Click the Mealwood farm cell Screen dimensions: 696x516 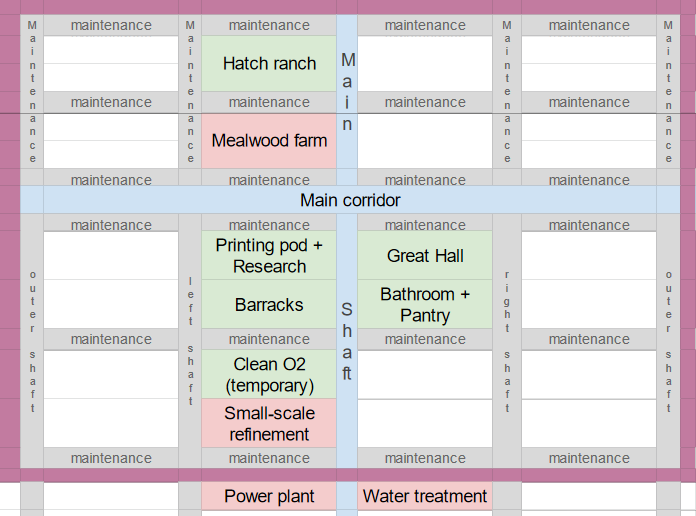[269, 141]
